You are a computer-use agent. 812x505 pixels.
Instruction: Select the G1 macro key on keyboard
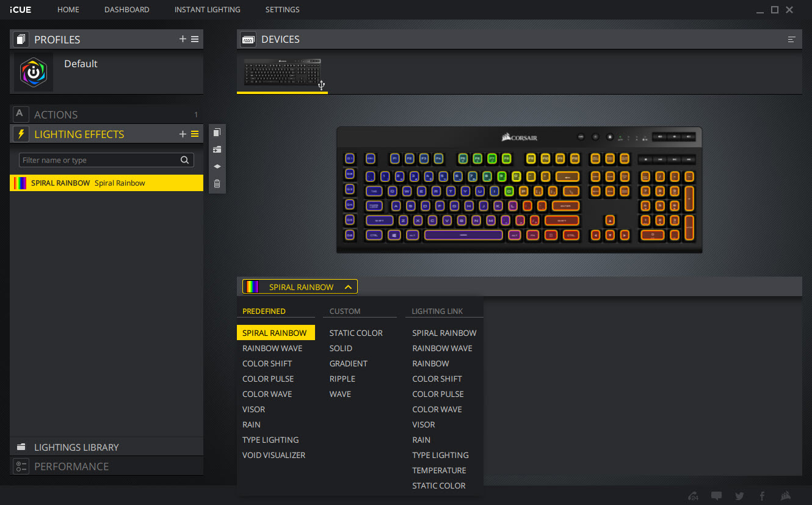tap(350, 158)
